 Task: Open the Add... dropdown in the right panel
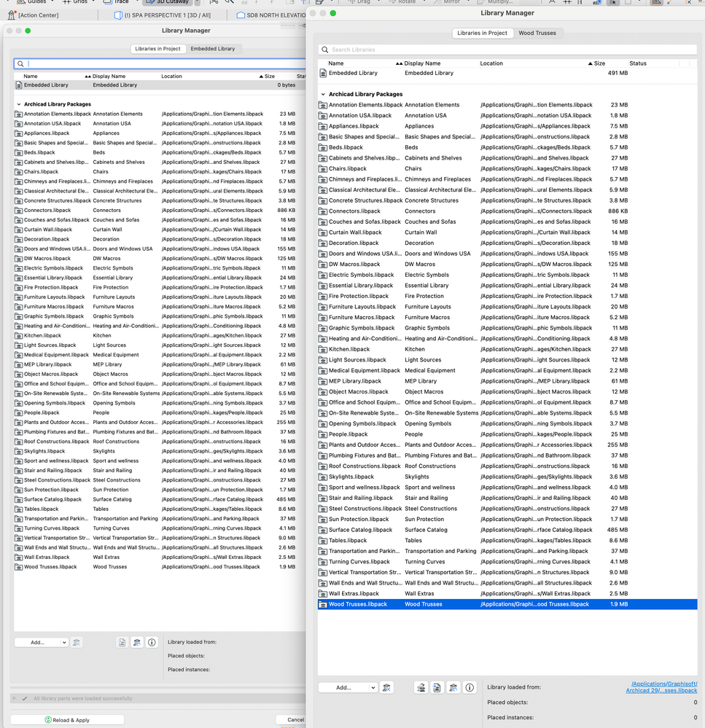tap(348, 687)
